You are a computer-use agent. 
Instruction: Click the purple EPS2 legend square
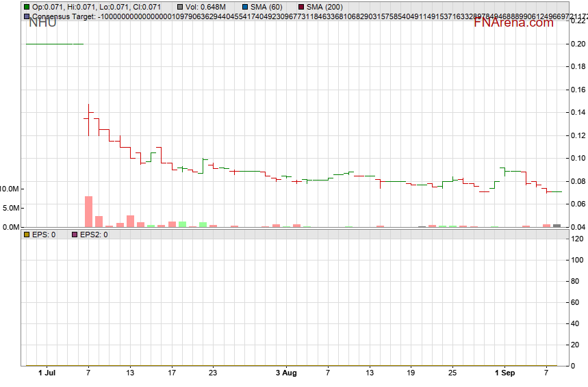[75, 235]
